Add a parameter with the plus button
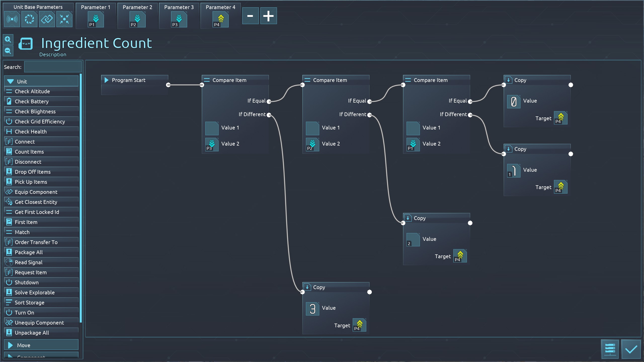The height and width of the screenshot is (362, 644). 268,16
